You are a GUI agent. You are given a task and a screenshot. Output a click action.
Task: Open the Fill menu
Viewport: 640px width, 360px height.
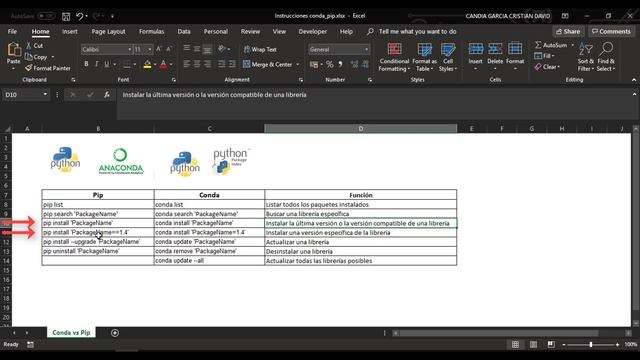544,56
